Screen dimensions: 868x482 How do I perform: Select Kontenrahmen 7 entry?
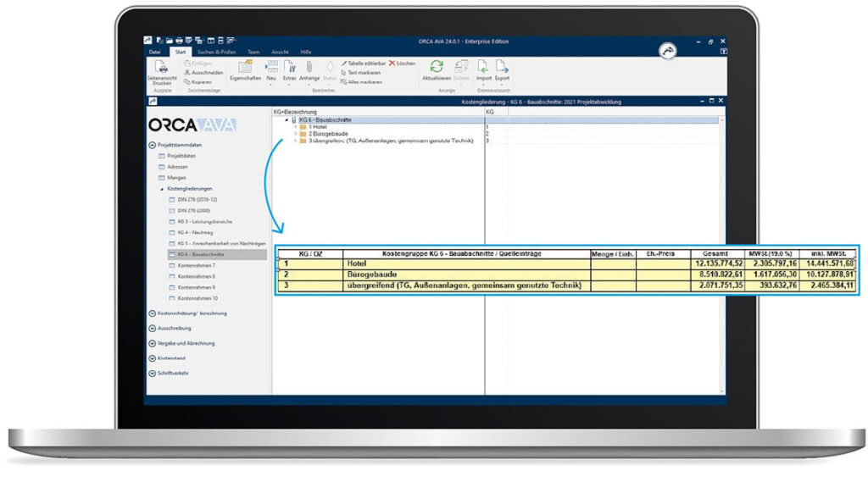point(197,266)
